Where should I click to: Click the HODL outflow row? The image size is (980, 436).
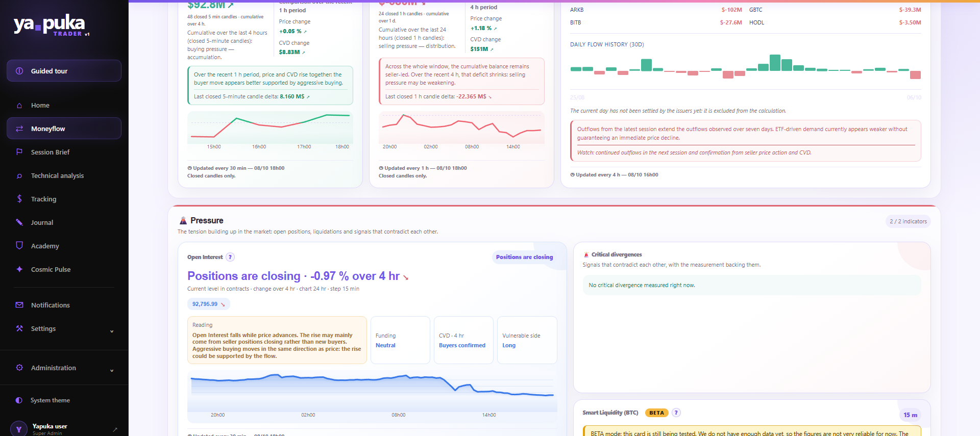(x=835, y=22)
